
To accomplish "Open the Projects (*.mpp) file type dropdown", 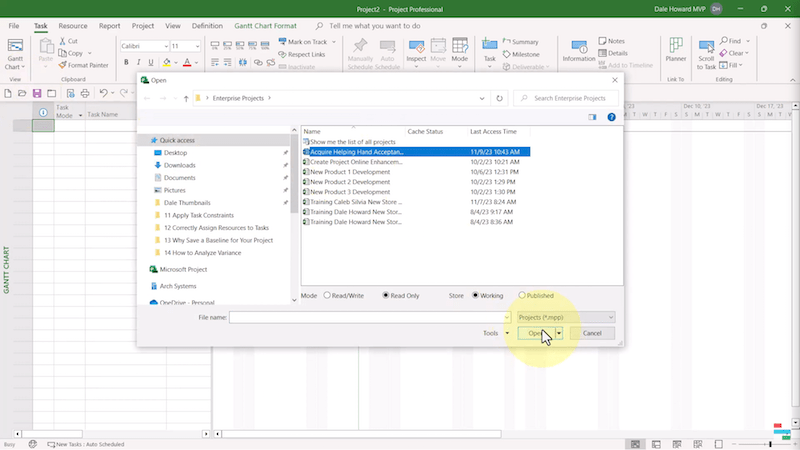I will 566,317.
